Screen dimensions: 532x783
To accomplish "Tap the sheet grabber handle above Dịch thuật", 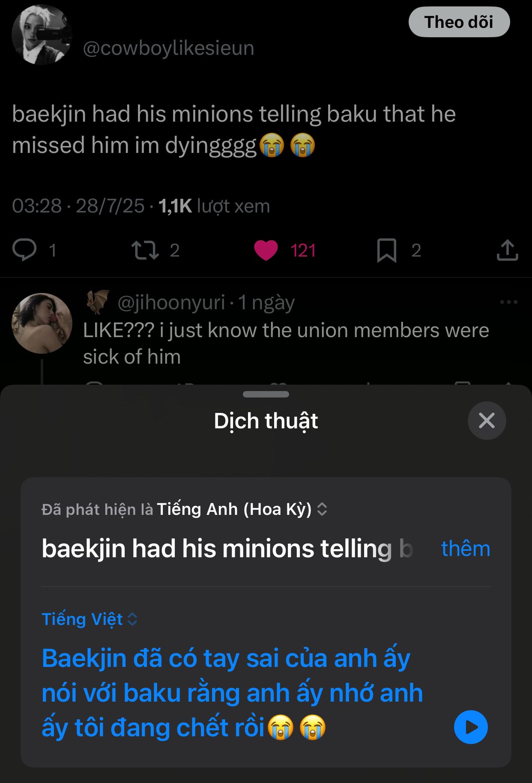I will coord(266,394).
